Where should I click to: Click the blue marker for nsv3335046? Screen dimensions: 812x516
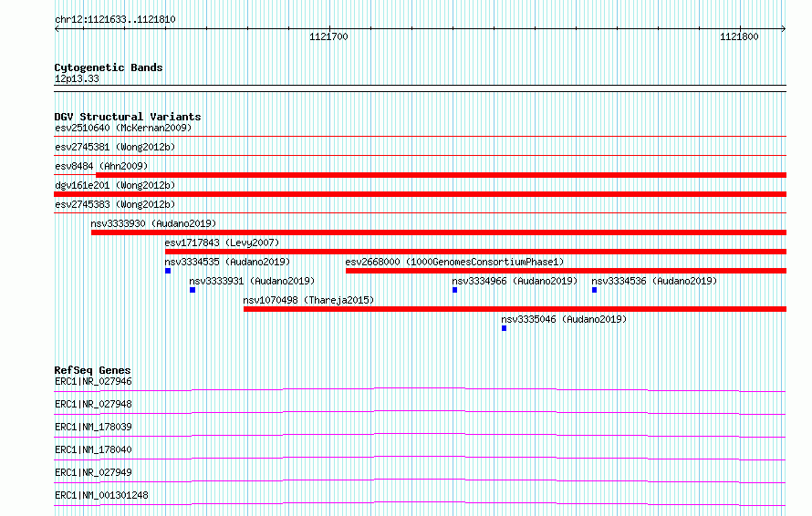[504, 328]
